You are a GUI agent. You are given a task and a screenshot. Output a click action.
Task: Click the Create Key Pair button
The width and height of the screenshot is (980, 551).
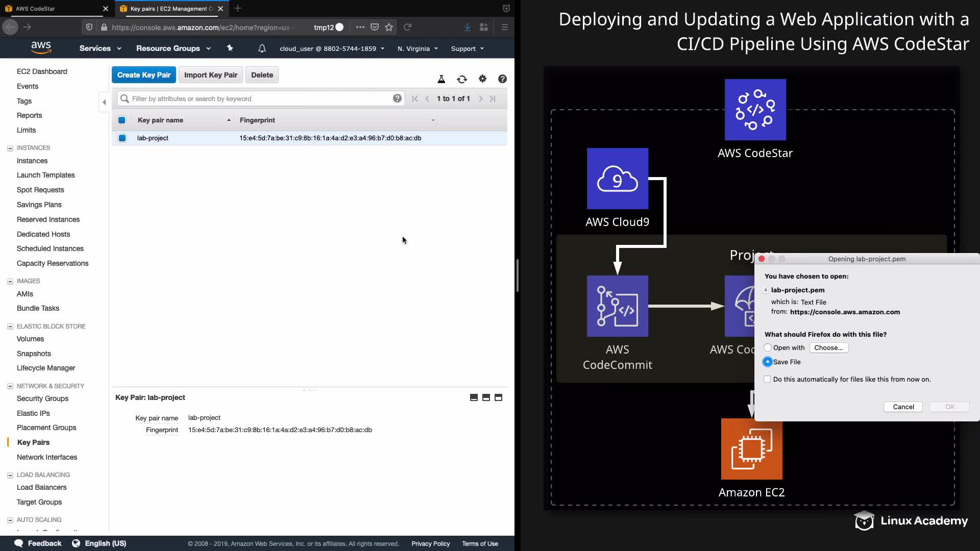point(144,75)
